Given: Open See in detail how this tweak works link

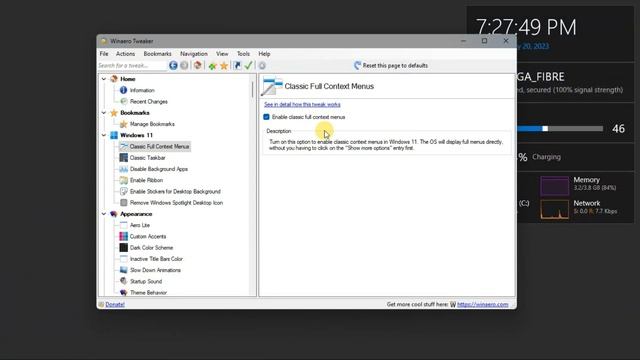Looking at the screenshot, I should tap(302, 104).
